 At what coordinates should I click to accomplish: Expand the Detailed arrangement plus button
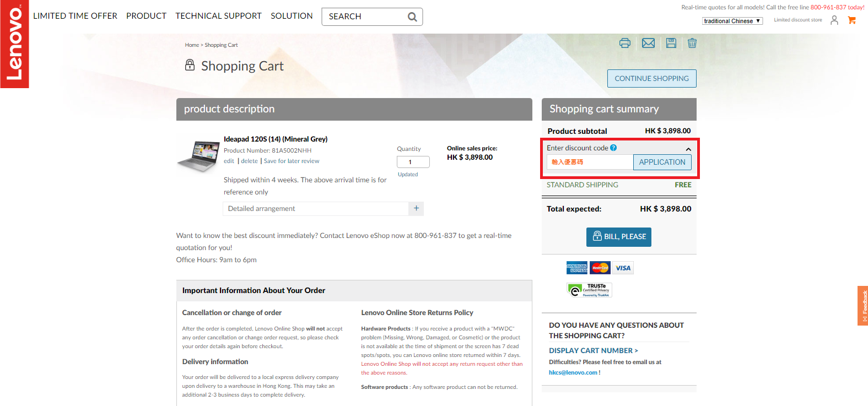pyautogui.click(x=416, y=208)
